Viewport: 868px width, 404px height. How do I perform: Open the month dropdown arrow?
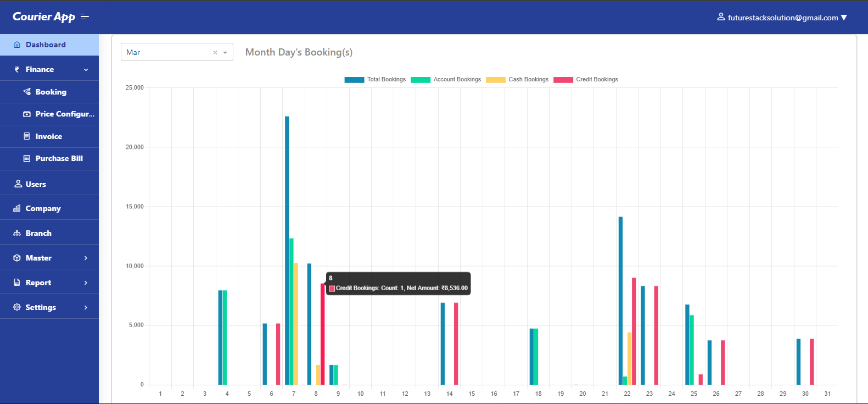click(x=225, y=53)
